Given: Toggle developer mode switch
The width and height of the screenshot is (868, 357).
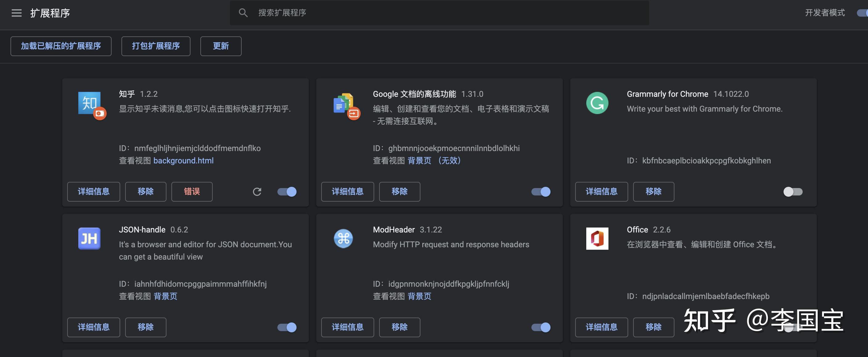Looking at the screenshot, I should point(862,13).
